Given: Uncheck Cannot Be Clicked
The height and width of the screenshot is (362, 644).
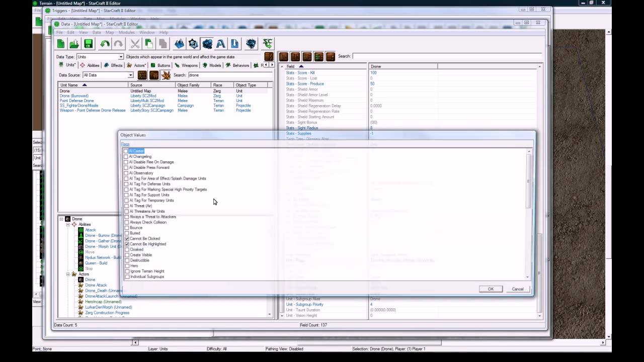Looking at the screenshot, I should pos(127,238).
